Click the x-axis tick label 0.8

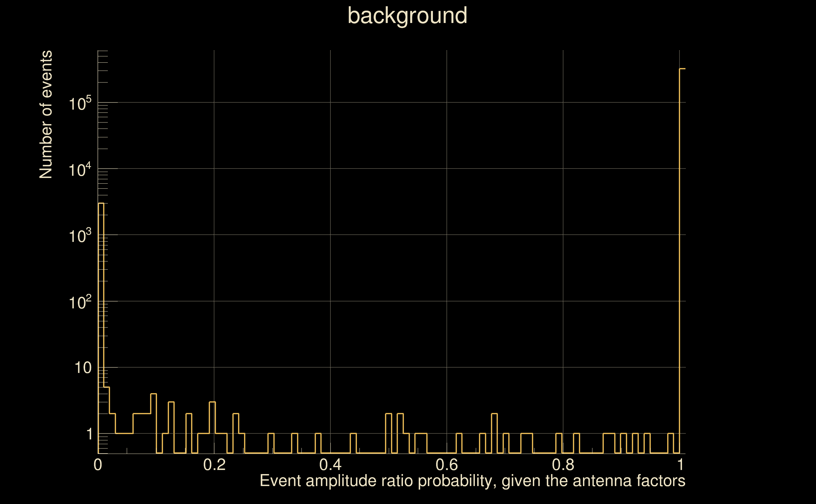563,465
